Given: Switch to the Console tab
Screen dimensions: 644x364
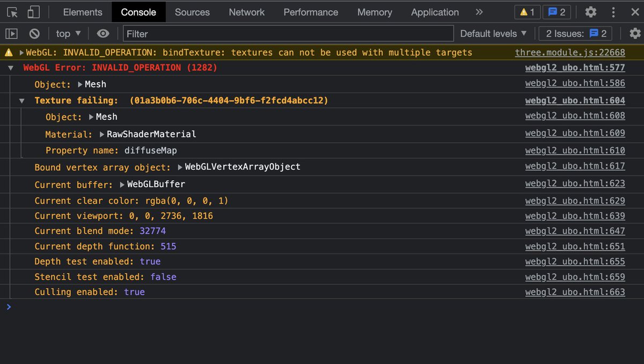Looking at the screenshot, I should [x=138, y=12].
